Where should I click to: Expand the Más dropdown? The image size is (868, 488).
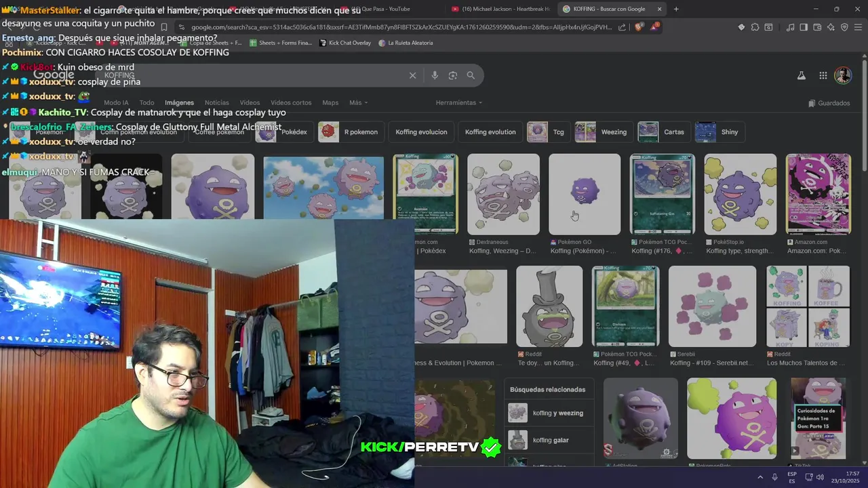click(x=358, y=103)
